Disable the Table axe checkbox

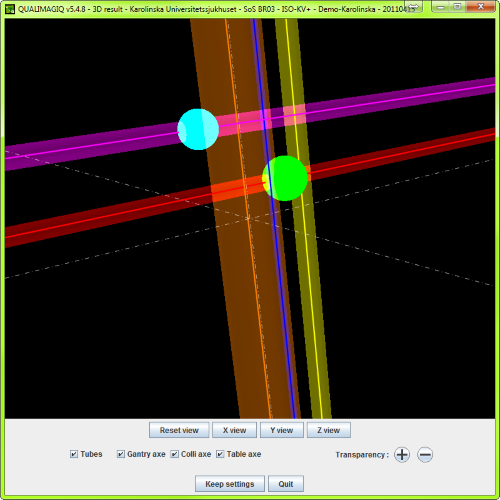[x=220, y=454]
